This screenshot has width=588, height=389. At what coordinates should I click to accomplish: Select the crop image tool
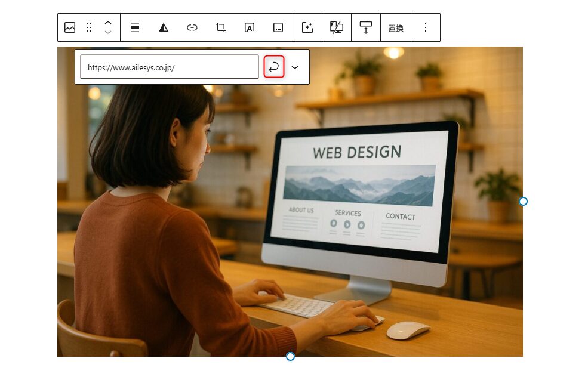pos(221,27)
